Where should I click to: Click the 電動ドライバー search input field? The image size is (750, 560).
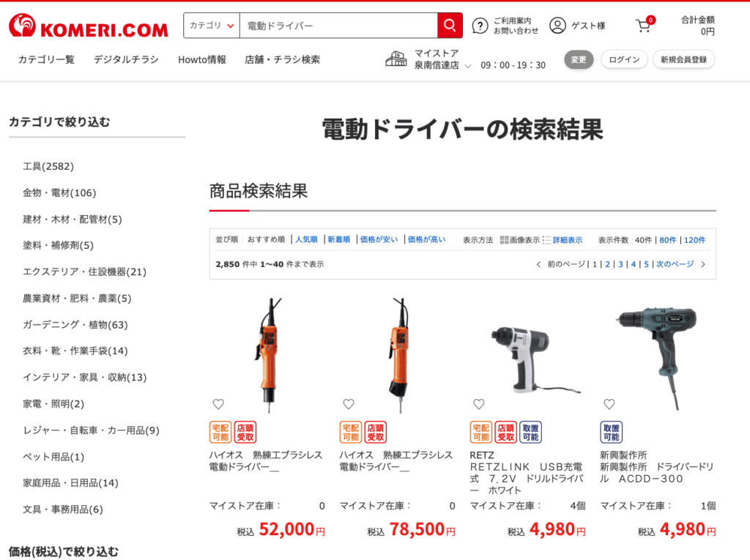tap(338, 26)
